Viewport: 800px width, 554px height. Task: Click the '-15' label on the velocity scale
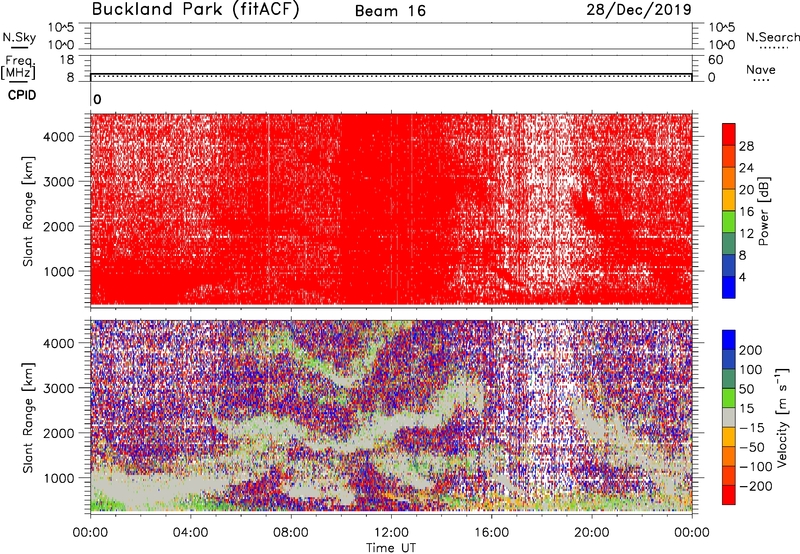[752, 427]
